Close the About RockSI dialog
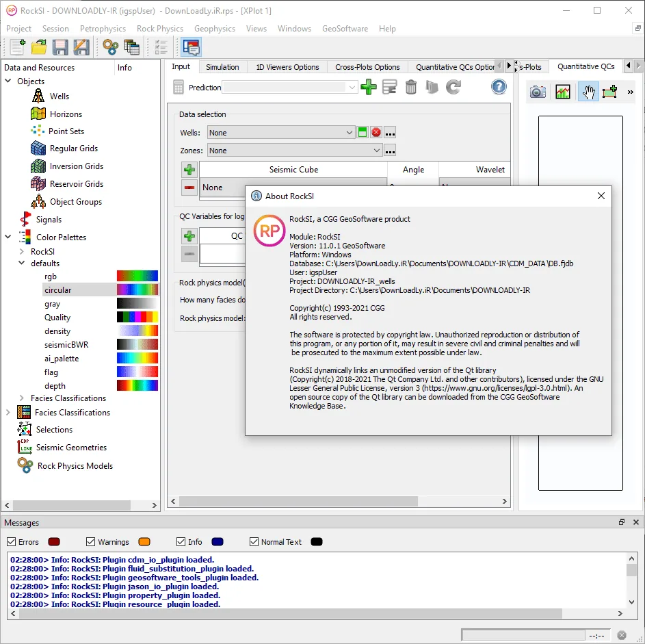The height and width of the screenshot is (644, 645). 601,196
